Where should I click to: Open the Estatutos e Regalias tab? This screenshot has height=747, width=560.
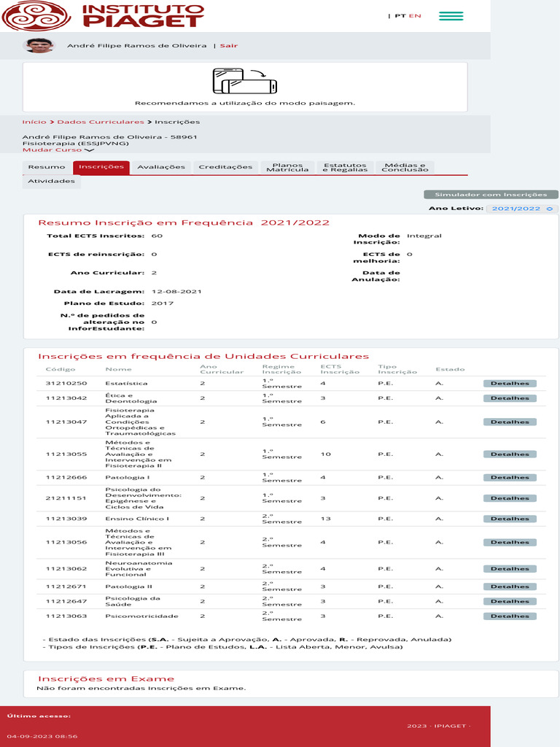tap(345, 168)
